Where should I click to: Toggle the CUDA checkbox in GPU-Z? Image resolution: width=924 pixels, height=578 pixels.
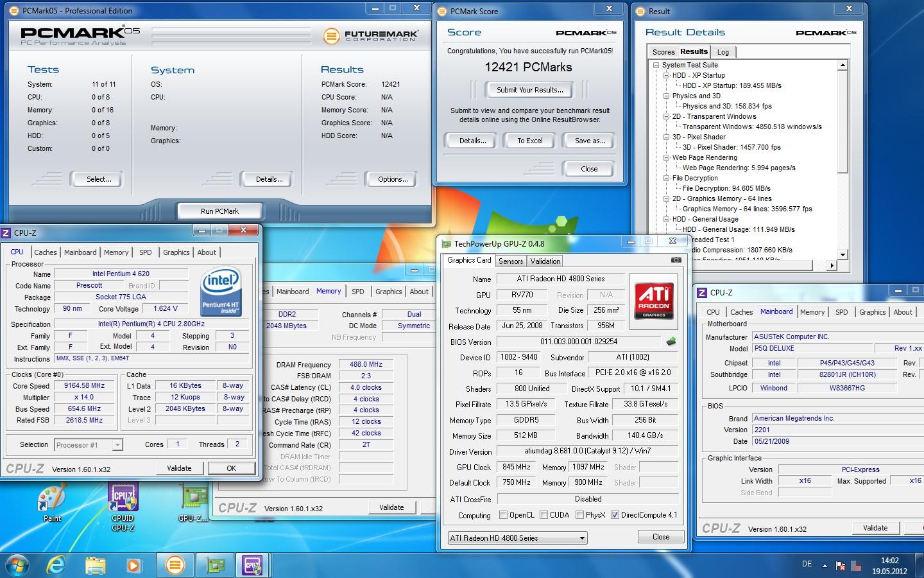pos(544,515)
